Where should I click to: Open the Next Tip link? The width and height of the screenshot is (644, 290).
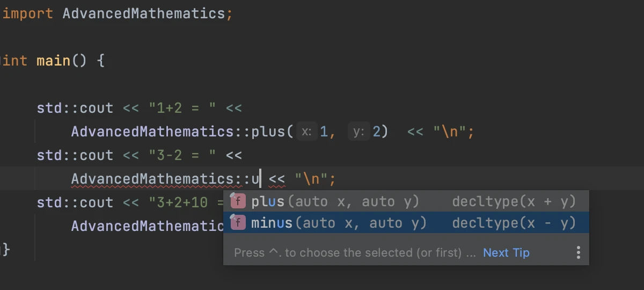coord(506,252)
